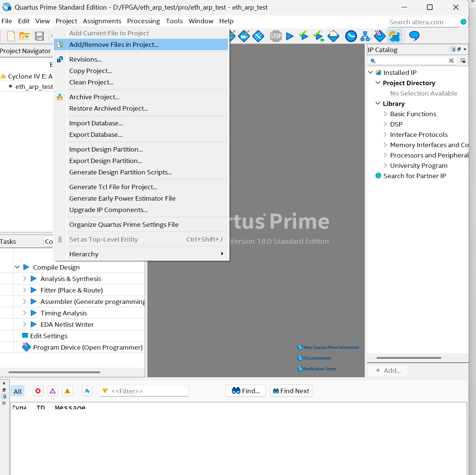Click the IP Catalog search input
476x475 pixels.
click(412, 60)
